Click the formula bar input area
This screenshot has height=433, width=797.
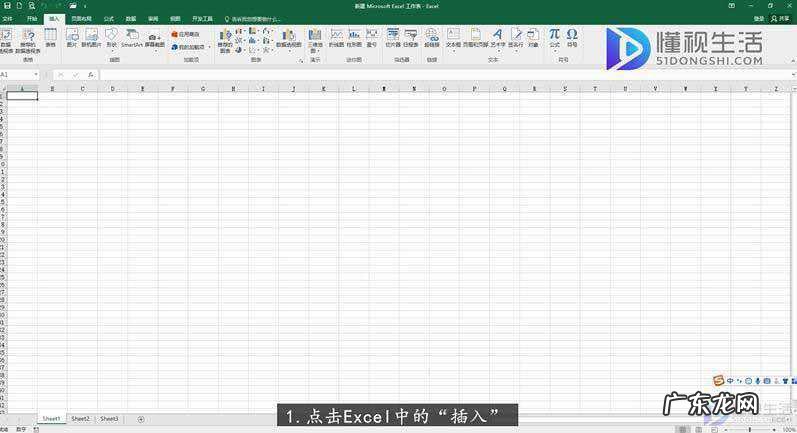coord(445,75)
